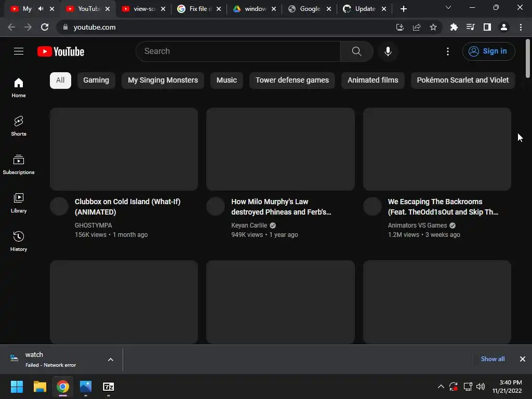Open the Extensions puzzle icon

pos(454,27)
